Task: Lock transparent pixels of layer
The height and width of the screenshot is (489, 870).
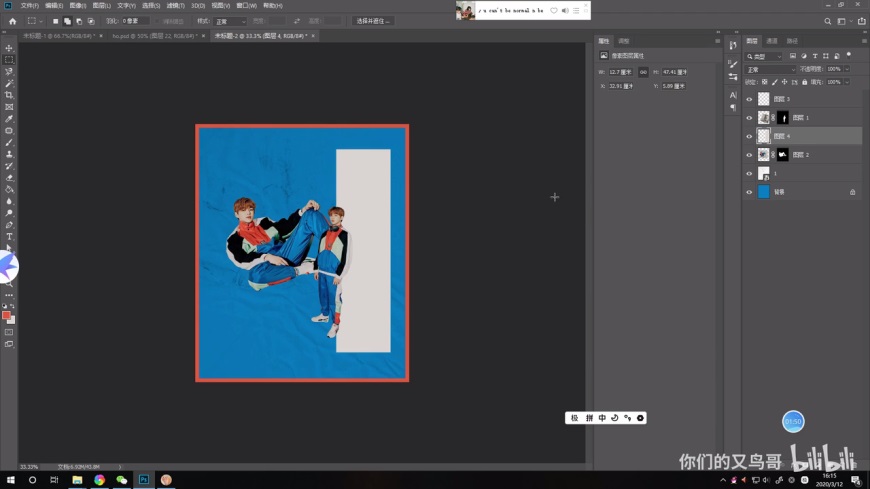Action: coord(765,82)
